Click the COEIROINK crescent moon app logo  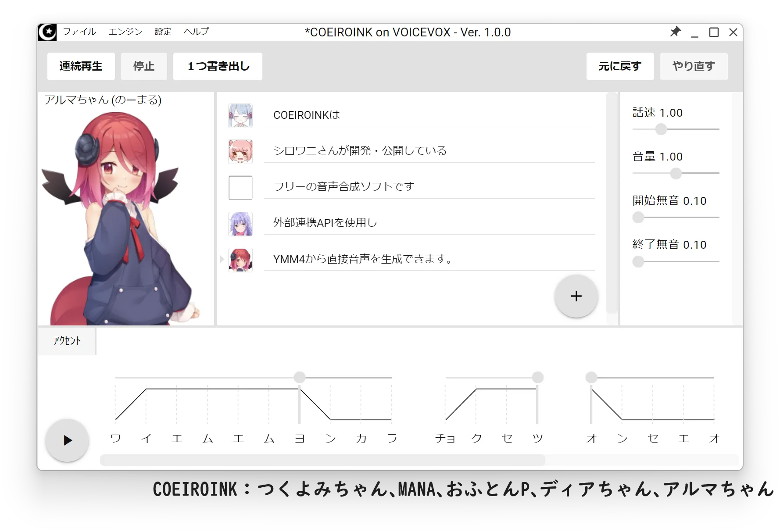pyautogui.click(x=47, y=32)
